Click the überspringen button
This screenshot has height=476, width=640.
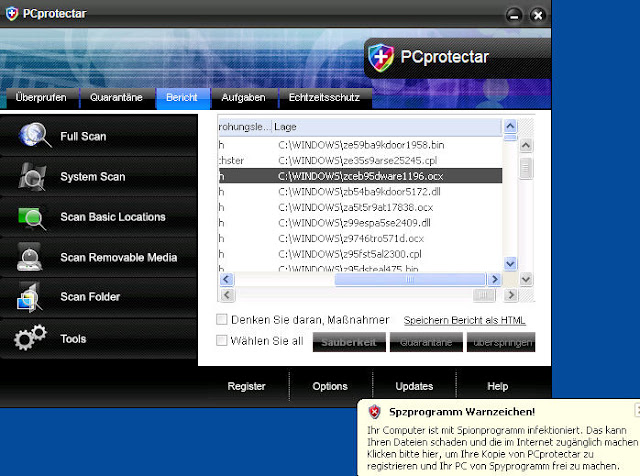coord(501,342)
